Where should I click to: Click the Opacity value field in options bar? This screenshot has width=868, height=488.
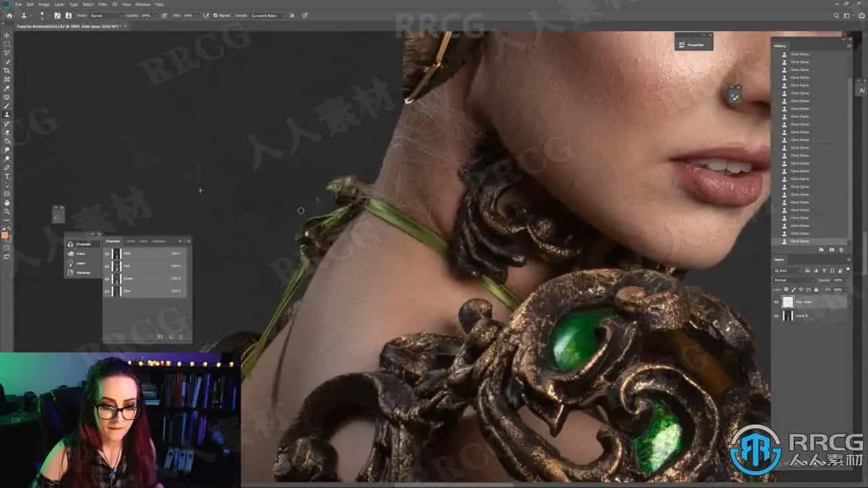[146, 15]
